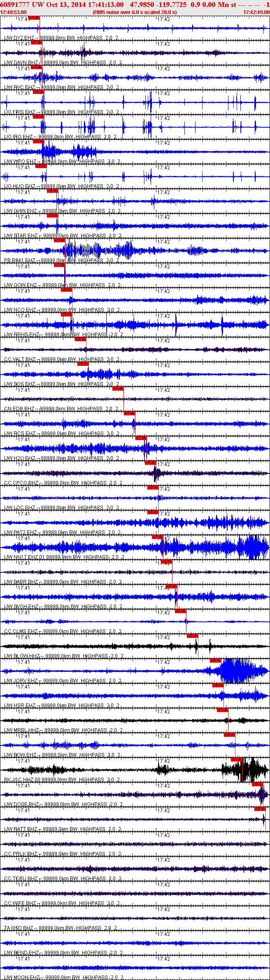Click the event ID 60891777 in the header
270x980 pixels.
[x=15, y=5]
